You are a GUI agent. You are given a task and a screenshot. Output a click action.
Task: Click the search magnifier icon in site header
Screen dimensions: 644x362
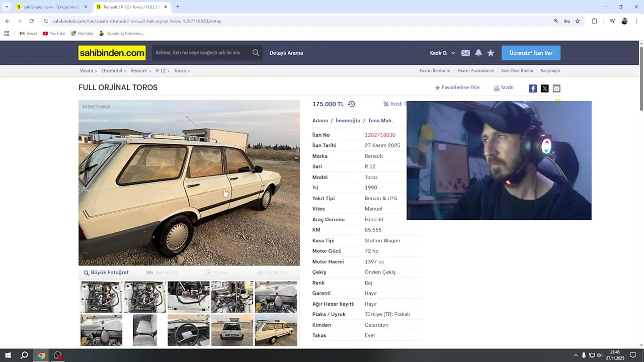256,53
